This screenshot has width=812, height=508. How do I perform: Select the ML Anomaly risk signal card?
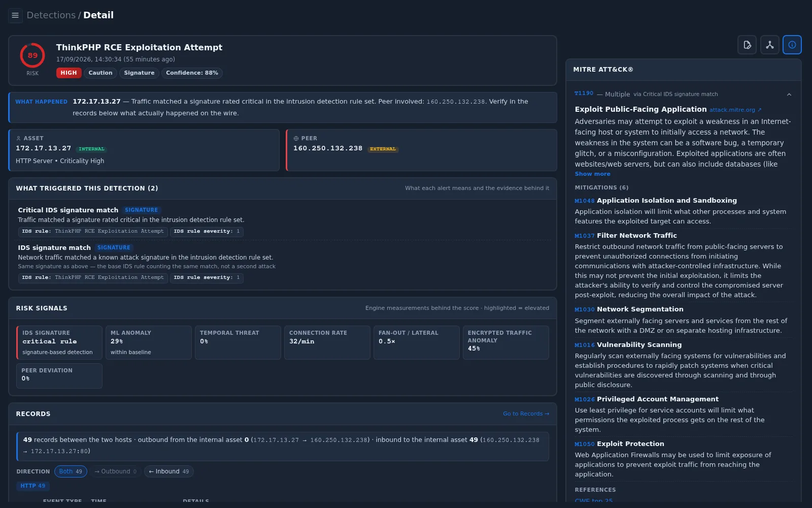tap(149, 343)
